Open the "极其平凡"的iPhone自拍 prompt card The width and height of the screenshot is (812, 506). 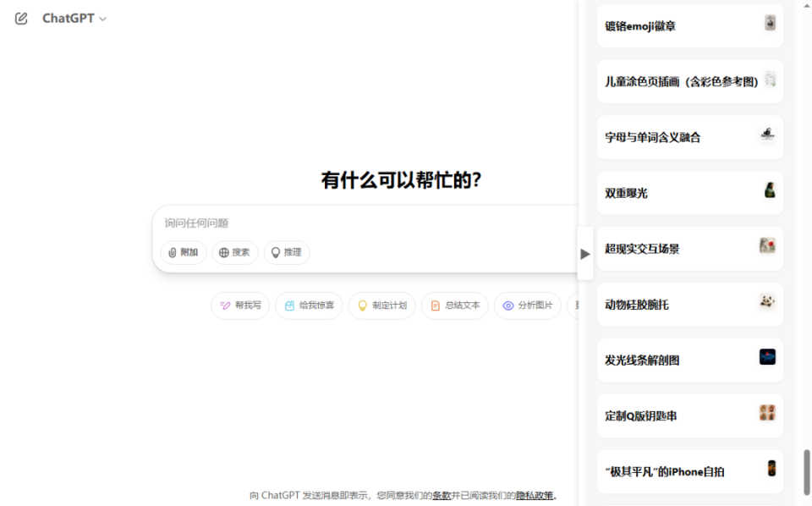pyautogui.click(x=690, y=471)
